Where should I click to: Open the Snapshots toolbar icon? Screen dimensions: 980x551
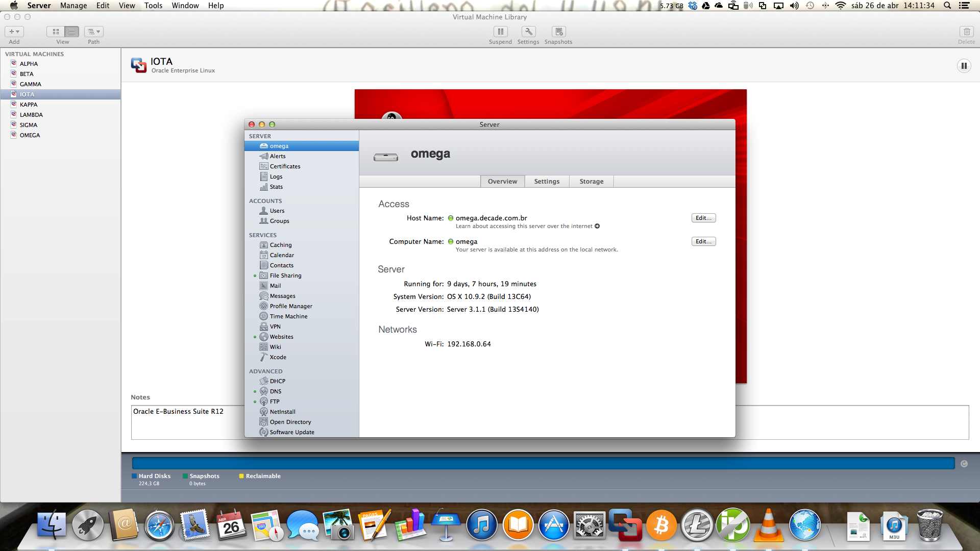[x=558, y=32]
